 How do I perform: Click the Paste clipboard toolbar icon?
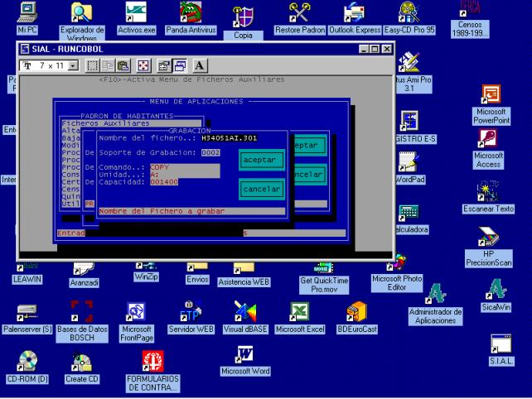pyautogui.click(x=123, y=65)
